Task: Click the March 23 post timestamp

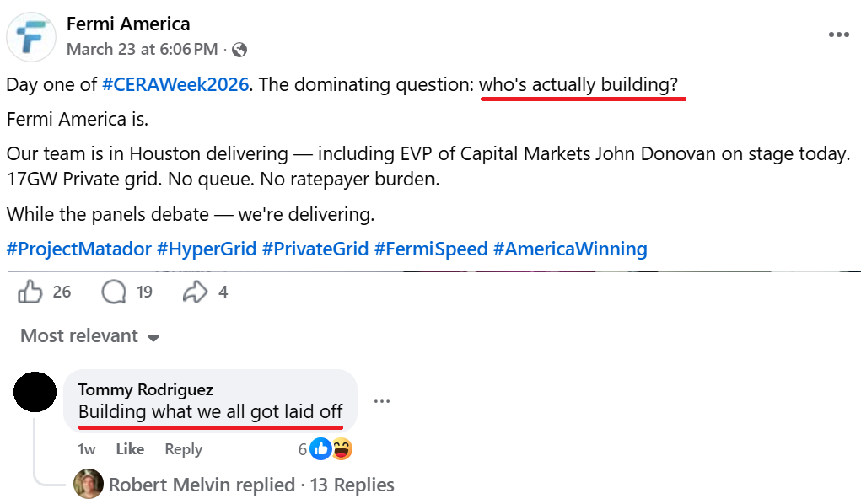Action: click(142, 49)
